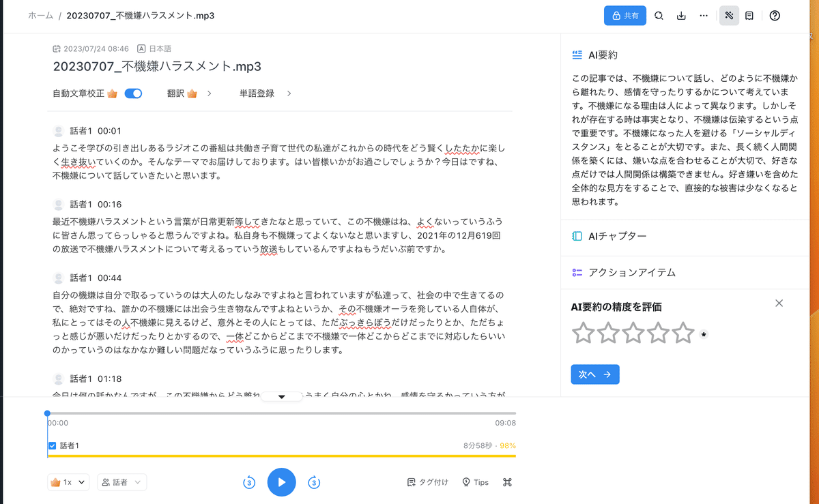Close the AI要約の精度を評価 rating panel
This screenshot has height=504, width=819.
(x=779, y=303)
